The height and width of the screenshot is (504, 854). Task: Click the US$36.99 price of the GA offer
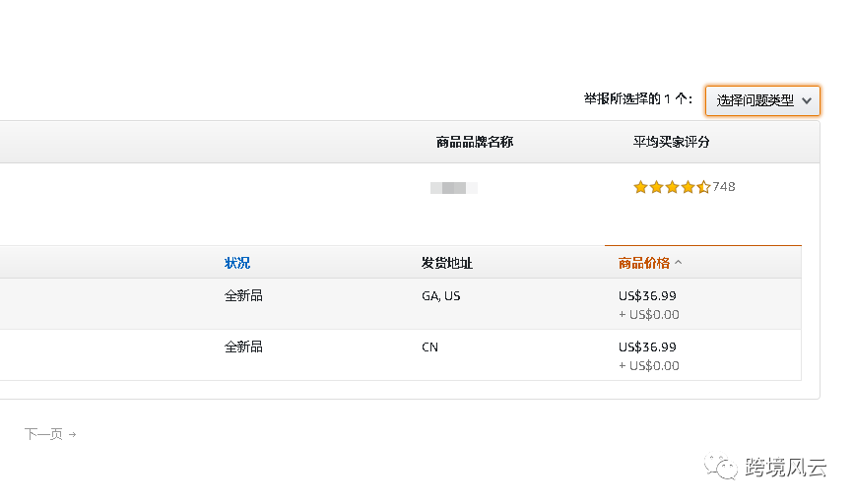pos(647,295)
